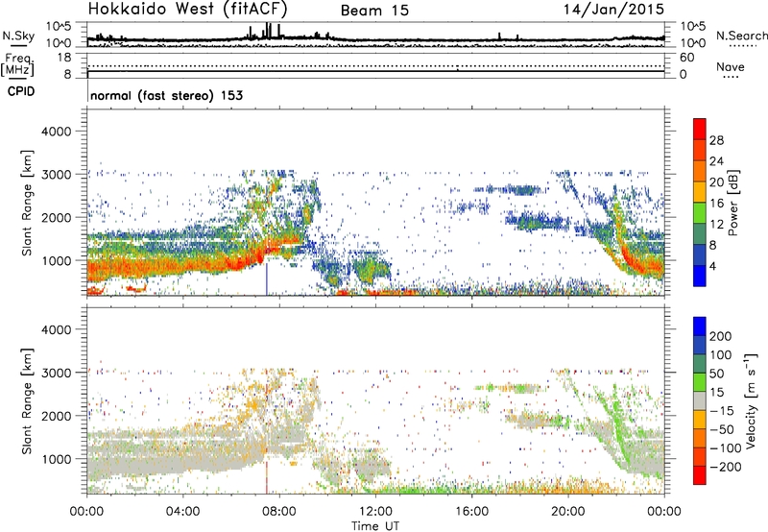Image resolution: width=768 pixels, height=532 pixels.
Task: Click the 16 label on power colorbar
Action: (716, 204)
